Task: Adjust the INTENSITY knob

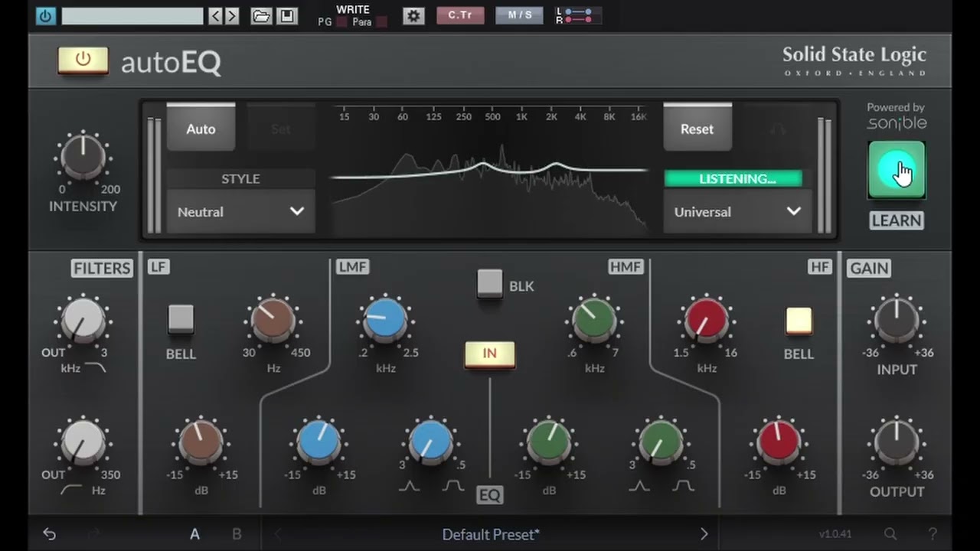Action: 83,158
